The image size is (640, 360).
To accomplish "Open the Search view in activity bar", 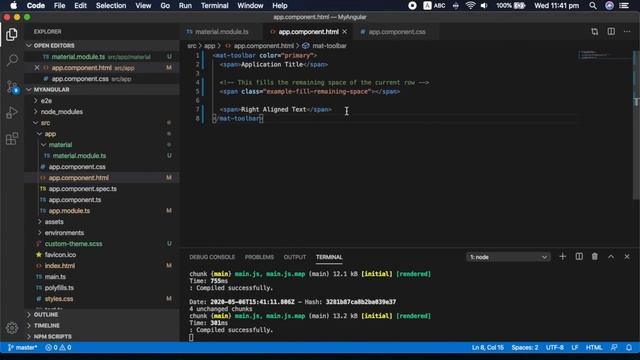I will [x=12, y=60].
